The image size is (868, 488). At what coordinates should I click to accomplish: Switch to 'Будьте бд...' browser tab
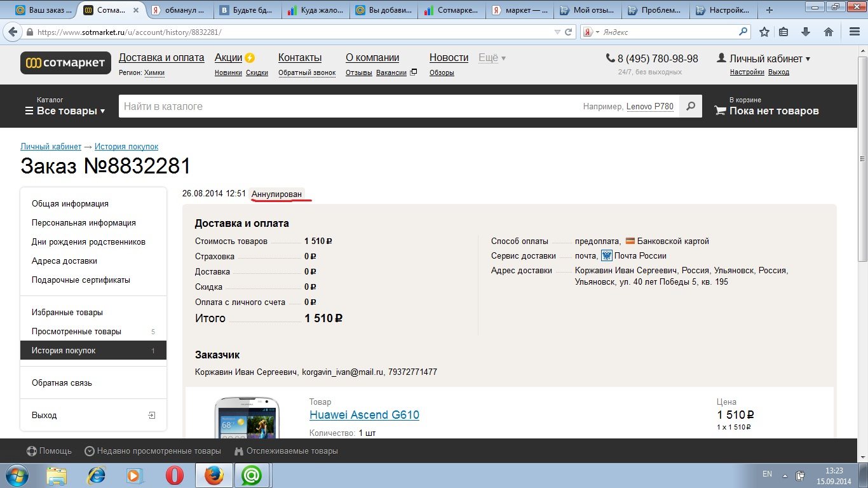coord(246,10)
